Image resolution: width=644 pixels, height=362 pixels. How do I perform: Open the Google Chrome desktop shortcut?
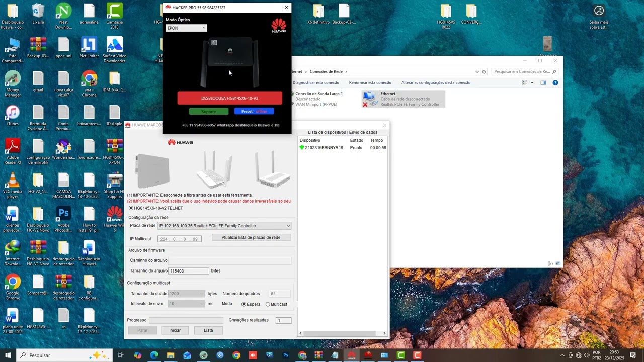pos(13,287)
